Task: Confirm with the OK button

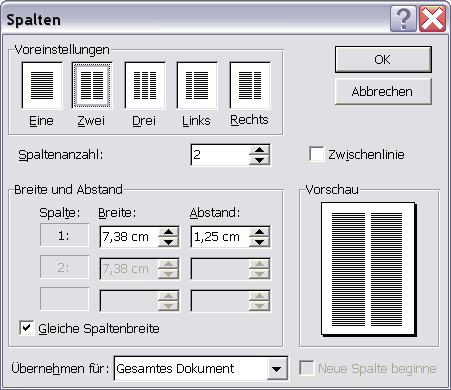Action: click(x=383, y=60)
